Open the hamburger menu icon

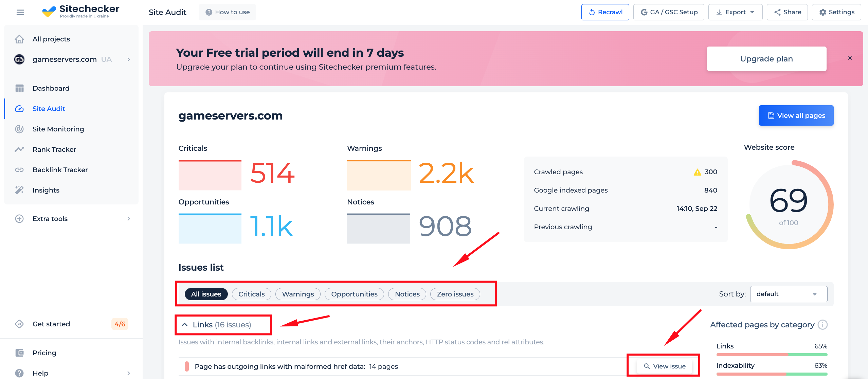coord(20,12)
